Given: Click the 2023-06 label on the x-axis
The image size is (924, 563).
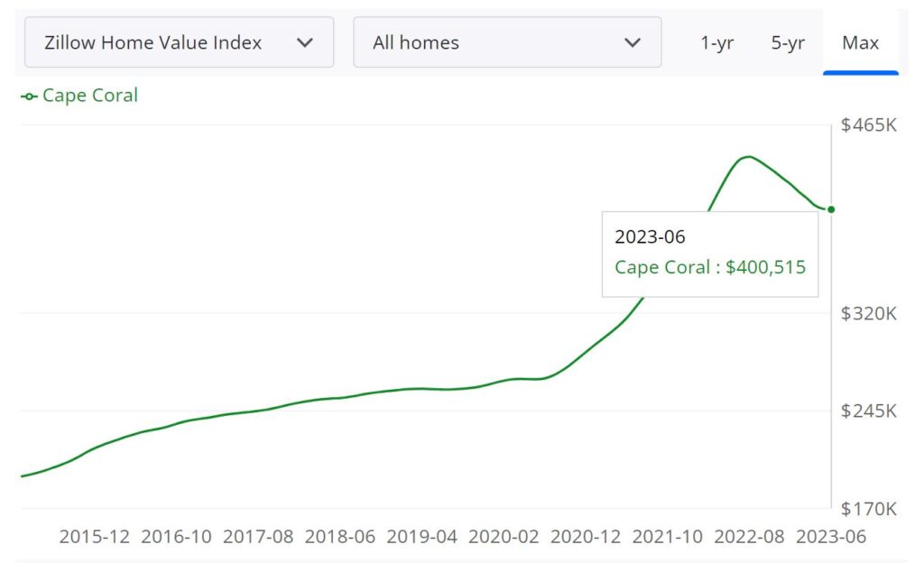Looking at the screenshot, I should coord(833,537).
